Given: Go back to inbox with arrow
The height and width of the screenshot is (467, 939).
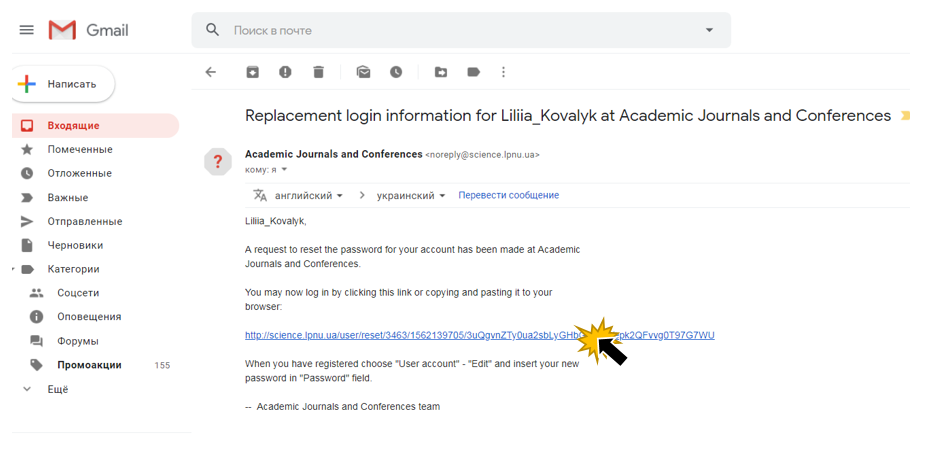Looking at the screenshot, I should (x=210, y=72).
